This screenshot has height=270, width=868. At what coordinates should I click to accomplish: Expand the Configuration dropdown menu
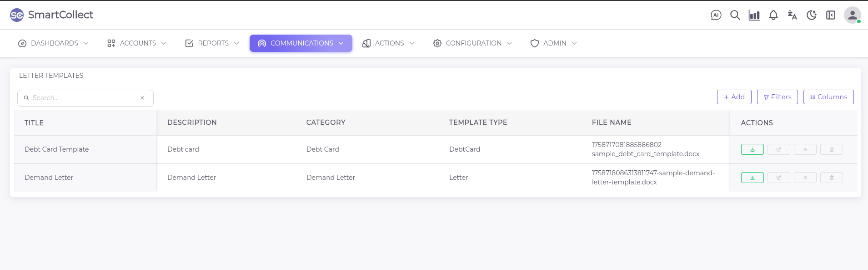pos(472,43)
